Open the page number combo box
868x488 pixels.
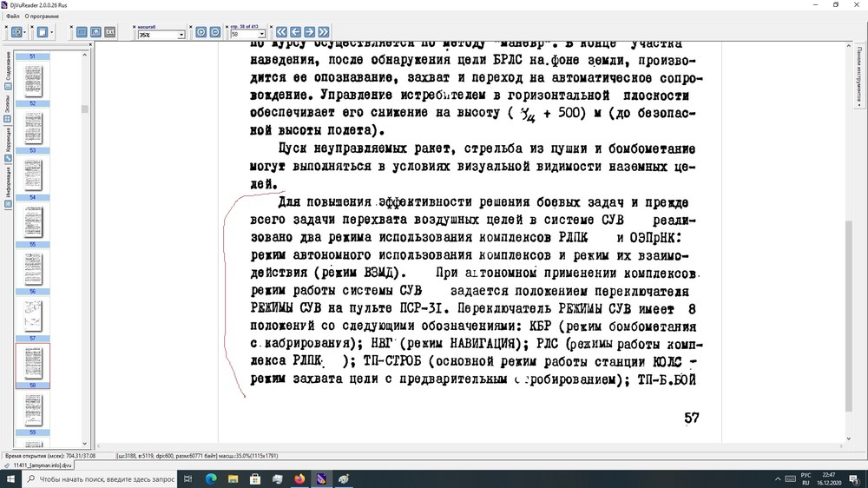tap(248, 35)
